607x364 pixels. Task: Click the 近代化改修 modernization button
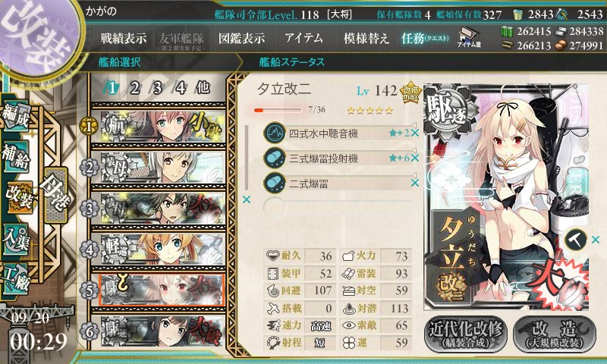pos(466,334)
